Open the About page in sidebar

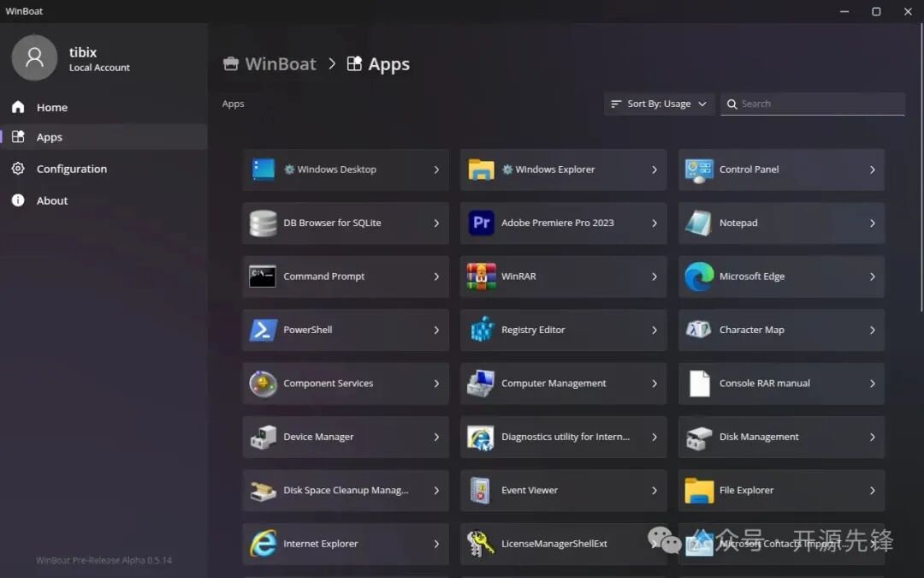tap(104, 200)
